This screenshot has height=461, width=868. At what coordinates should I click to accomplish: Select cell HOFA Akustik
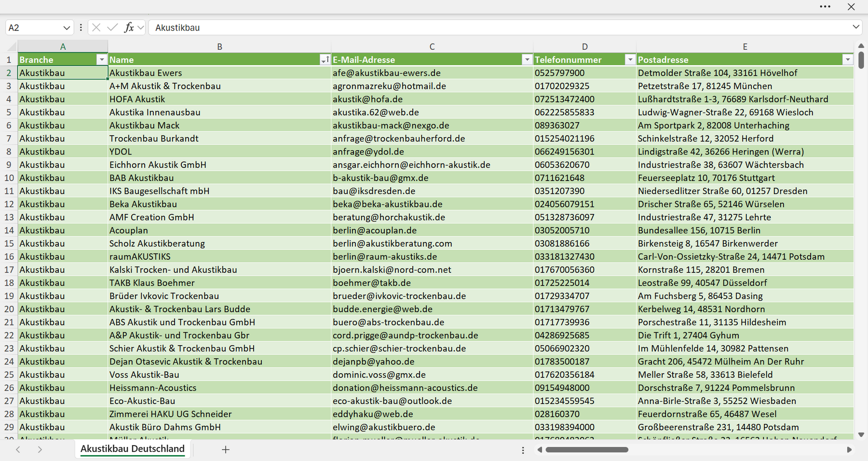[x=219, y=99]
